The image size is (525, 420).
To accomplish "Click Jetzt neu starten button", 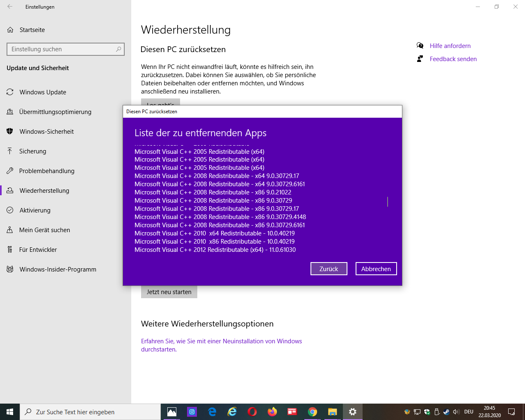I will 169,292.
